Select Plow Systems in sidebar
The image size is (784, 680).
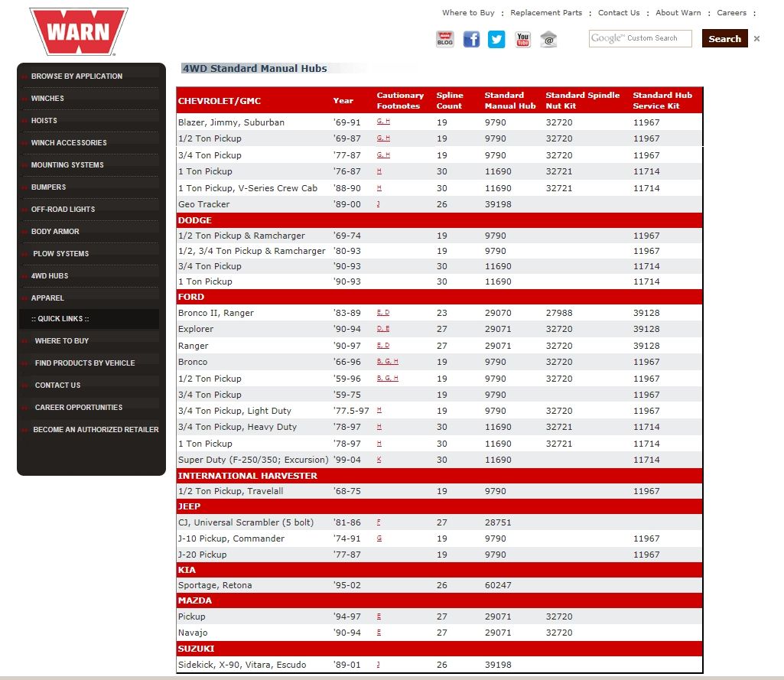tap(61, 253)
